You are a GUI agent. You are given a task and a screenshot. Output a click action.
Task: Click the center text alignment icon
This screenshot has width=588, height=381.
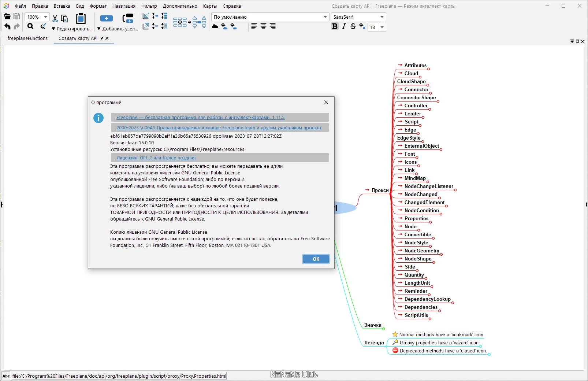click(x=263, y=26)
